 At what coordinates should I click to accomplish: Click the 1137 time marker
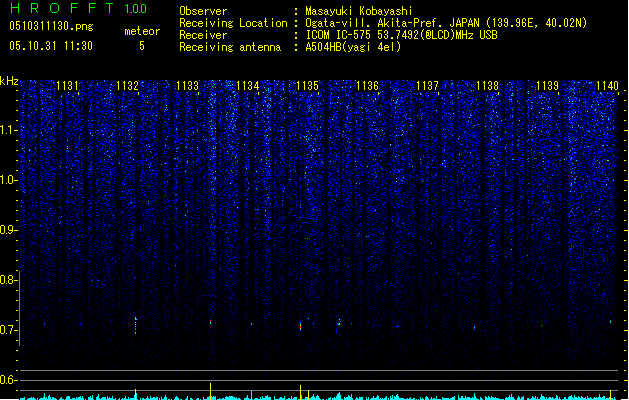click(x=427, y=86)
